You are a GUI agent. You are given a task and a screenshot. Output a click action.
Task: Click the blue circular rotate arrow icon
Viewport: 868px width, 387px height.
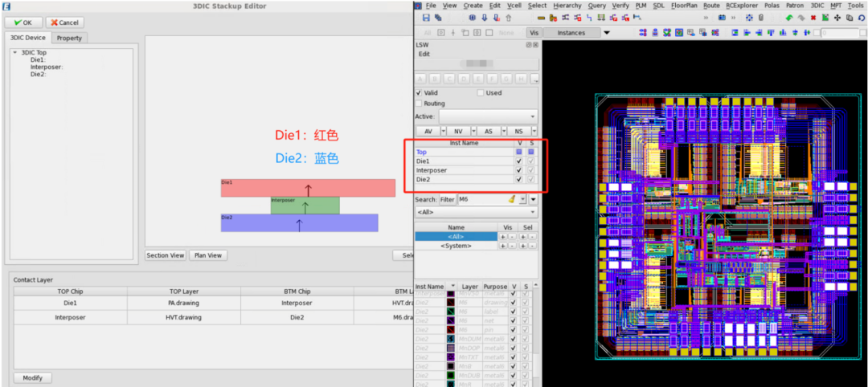point(862,18)
